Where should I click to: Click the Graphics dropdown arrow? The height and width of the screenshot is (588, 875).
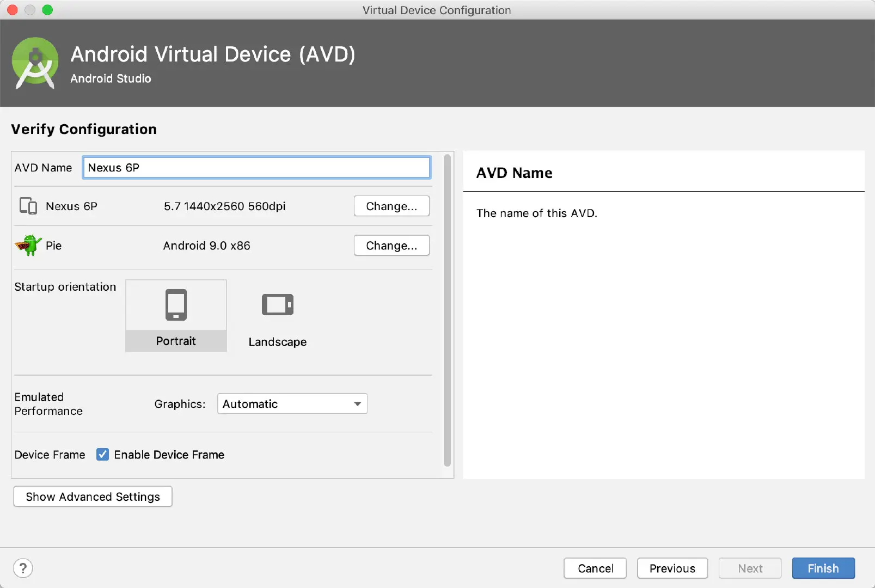click(358, 404)
